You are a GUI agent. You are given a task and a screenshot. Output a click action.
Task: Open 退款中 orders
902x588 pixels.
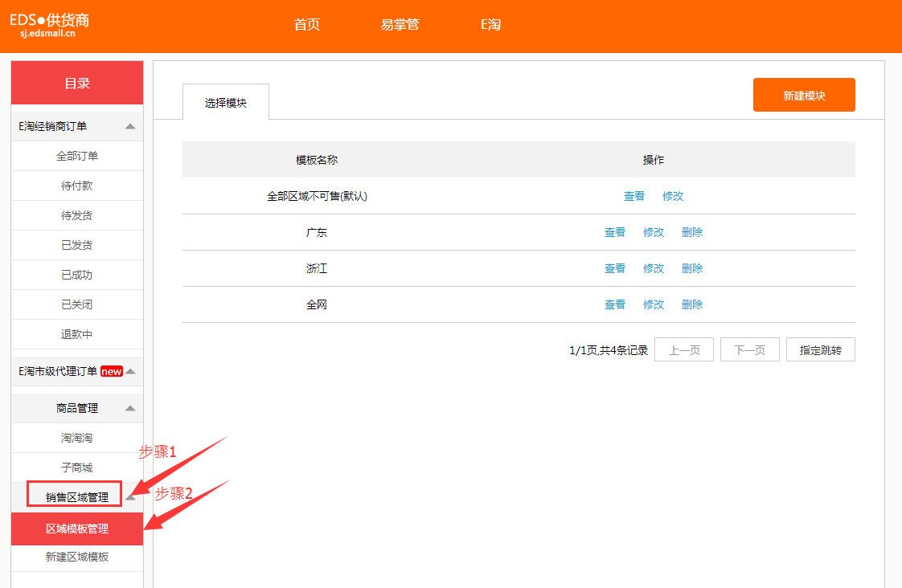click(77, 334)
